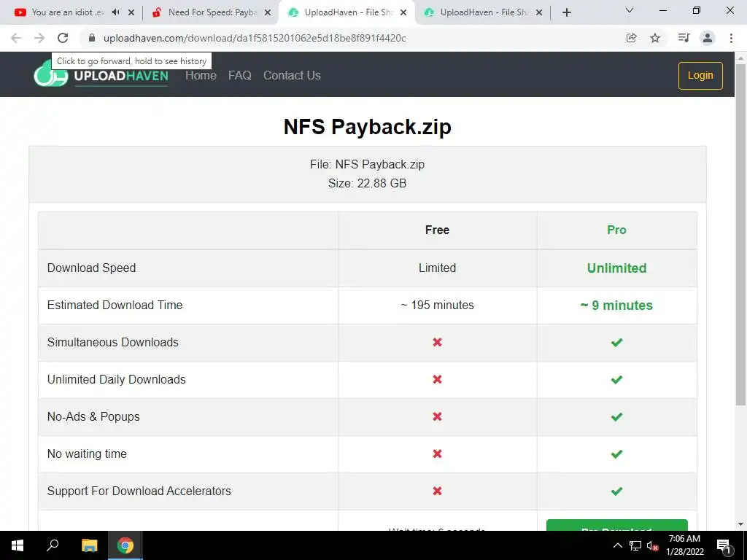This screenshot has width=747, height=560.
Task: Click the 'Pro' column header
Action: [616, 230]
